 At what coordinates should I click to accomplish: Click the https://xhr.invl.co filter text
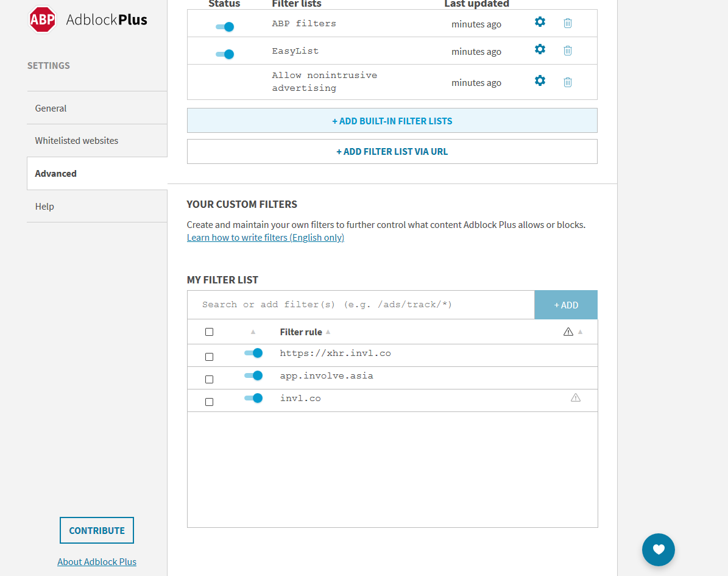(x=335, y=354)
